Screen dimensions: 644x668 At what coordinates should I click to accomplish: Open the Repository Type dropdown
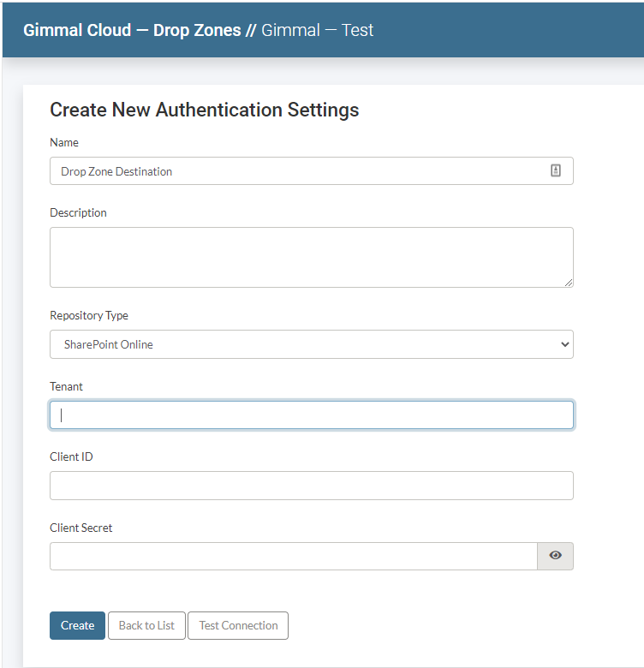[x=311, y=344]
